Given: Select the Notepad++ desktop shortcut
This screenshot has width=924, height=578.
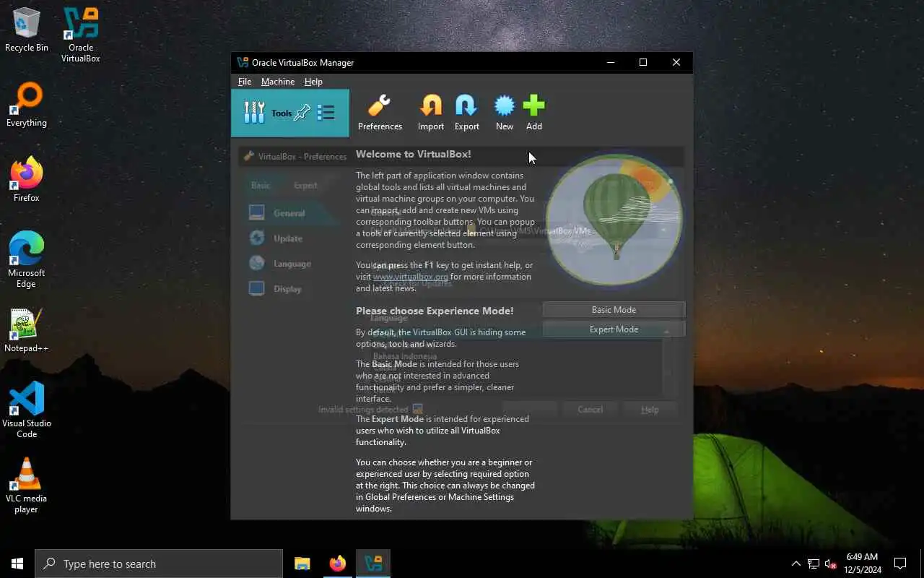Looking at the screenshot, I should (27, 330).
